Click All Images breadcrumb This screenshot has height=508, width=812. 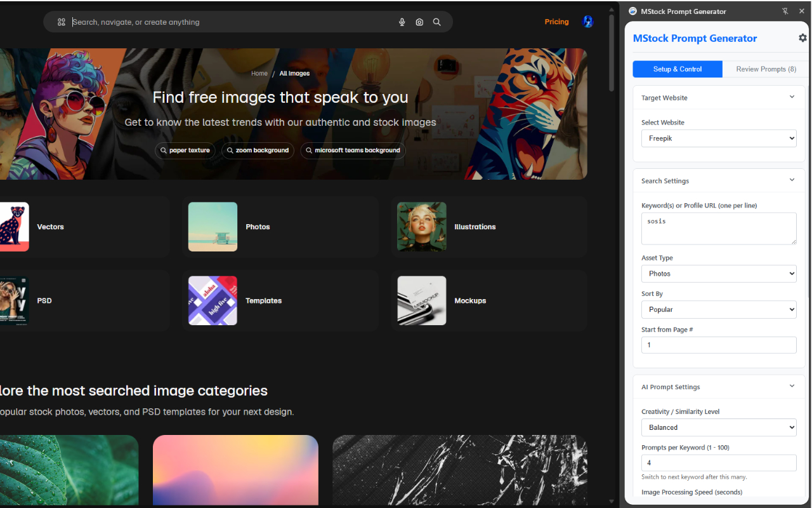coord(295,74)
